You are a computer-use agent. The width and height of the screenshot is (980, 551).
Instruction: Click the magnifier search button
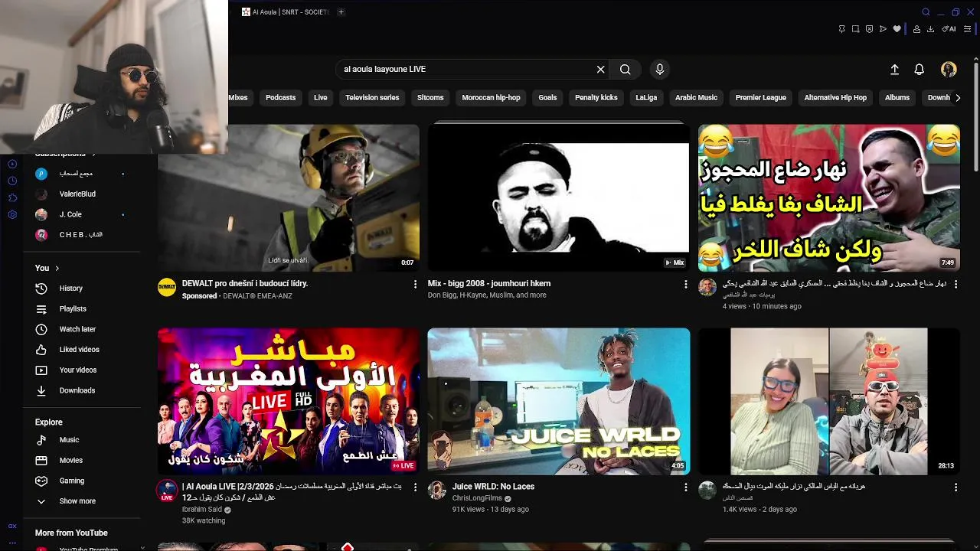[x=626, y=70]
